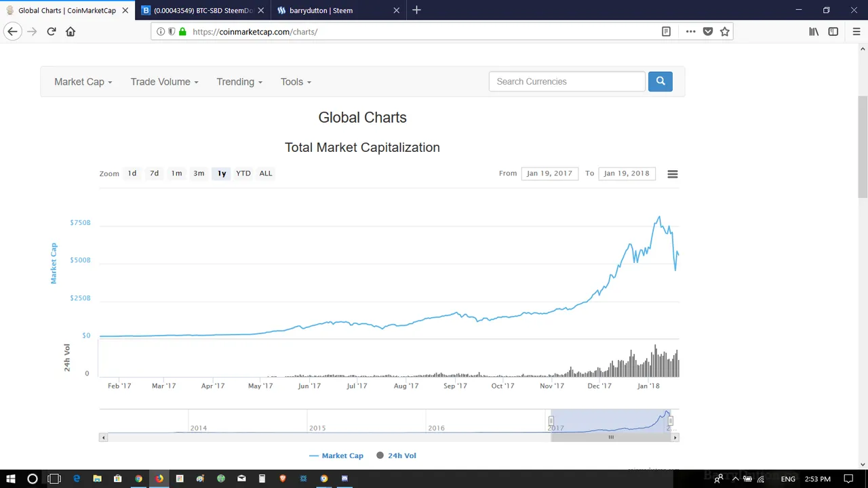Launch Brave browser from the taskbar
This screenshot has height=488, width=868.
pyautogui.click(x=283, y=479)
